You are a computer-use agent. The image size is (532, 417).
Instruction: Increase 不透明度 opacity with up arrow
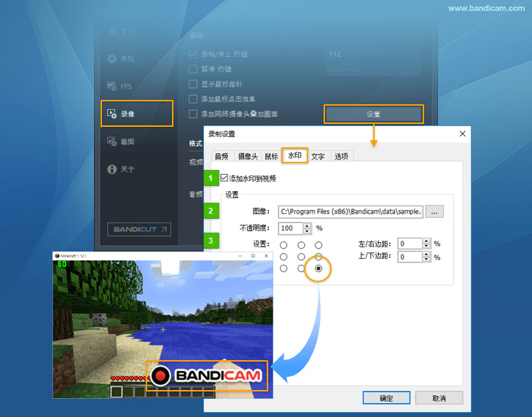(x=307, y=225)
